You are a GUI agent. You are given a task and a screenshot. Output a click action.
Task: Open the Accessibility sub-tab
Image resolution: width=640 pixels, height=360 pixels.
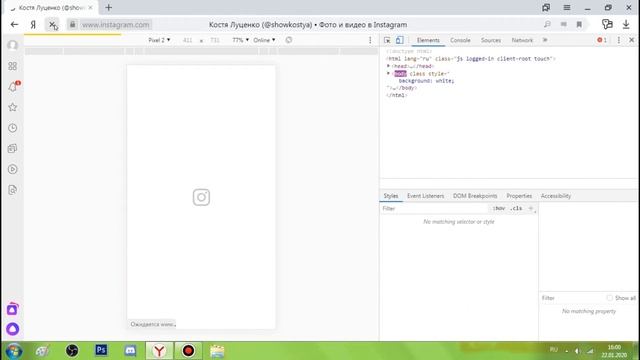pyautogui.click(x=556, y=196)
